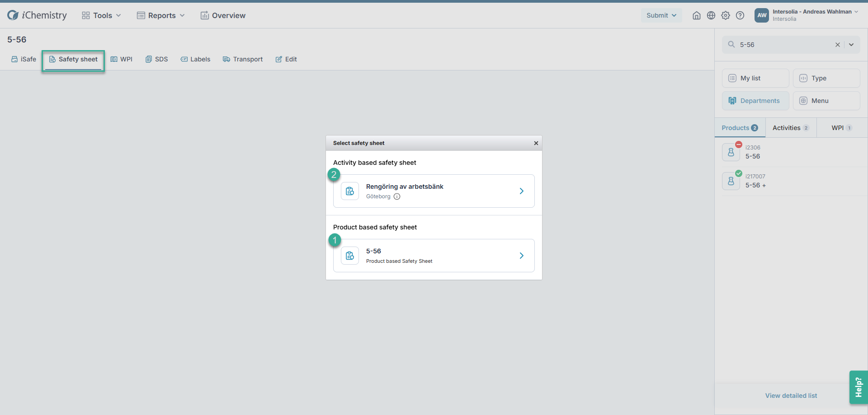868x415 pixels.
Task: Click the 5-56 clipboard icon in dialog
Action: pyautogui.click(x=350, y=256)
